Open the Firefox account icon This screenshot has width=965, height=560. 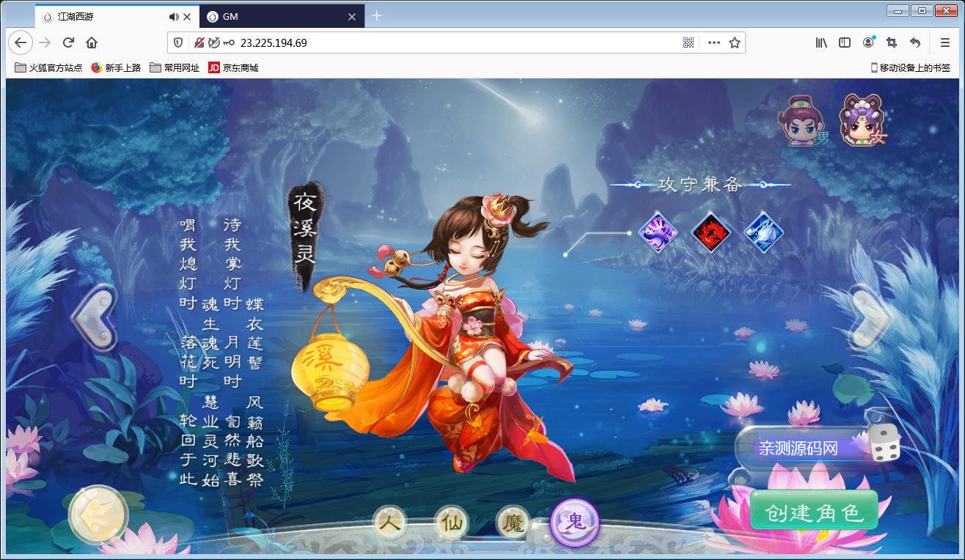click(x=868, y=43)
